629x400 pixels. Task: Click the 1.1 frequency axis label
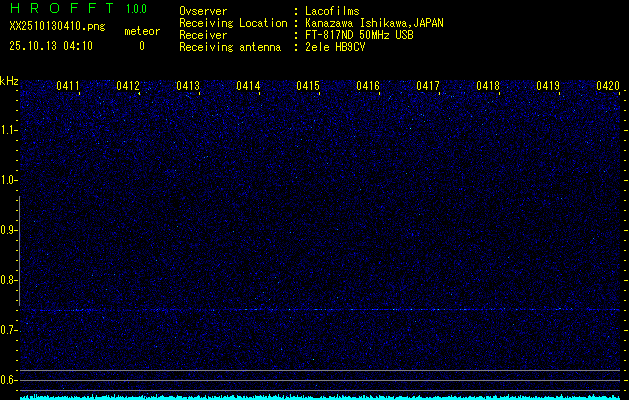pos(9,130)
